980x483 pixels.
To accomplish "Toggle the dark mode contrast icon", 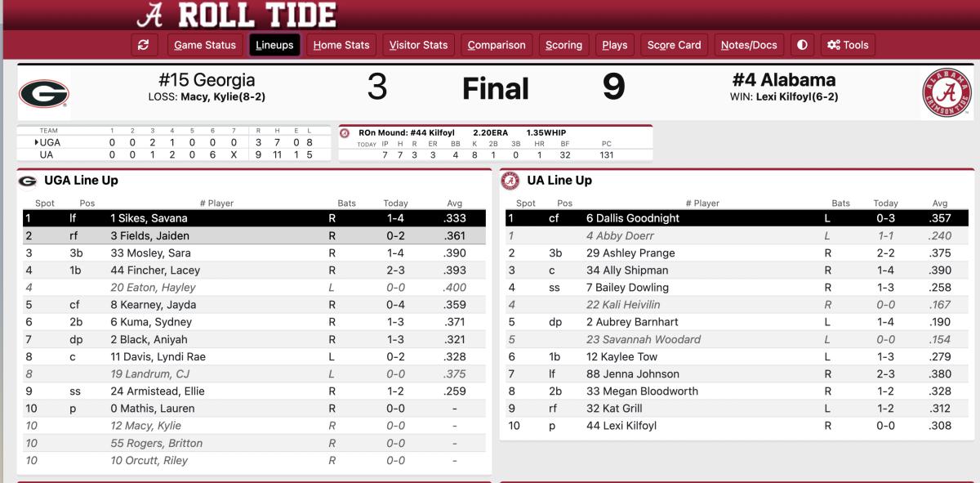I will coord(802,45).
